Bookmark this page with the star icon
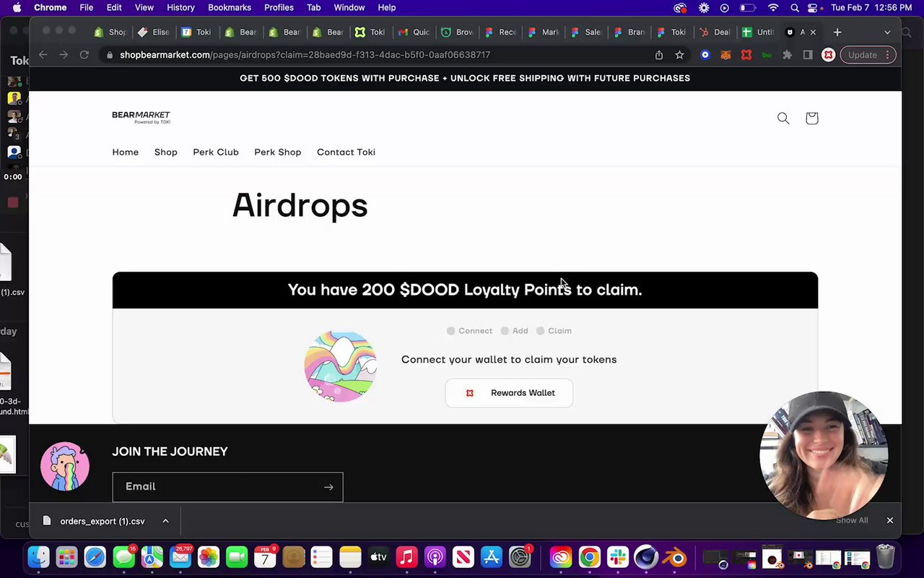 coord(679,55)
